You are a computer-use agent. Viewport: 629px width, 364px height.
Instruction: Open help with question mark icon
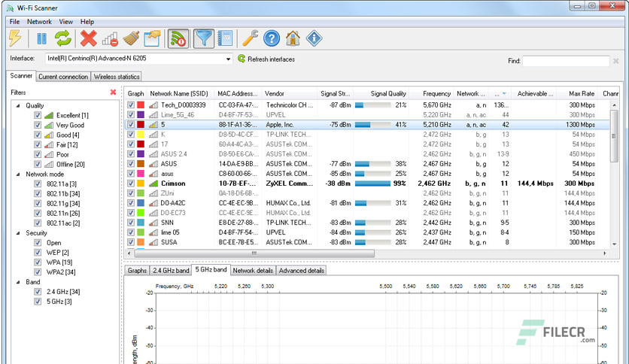272,38
